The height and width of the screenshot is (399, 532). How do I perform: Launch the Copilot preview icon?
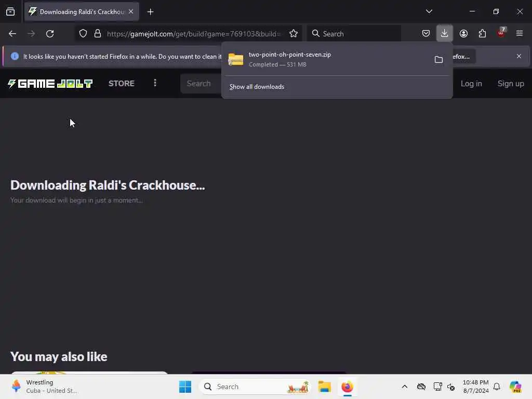[515, 387]
